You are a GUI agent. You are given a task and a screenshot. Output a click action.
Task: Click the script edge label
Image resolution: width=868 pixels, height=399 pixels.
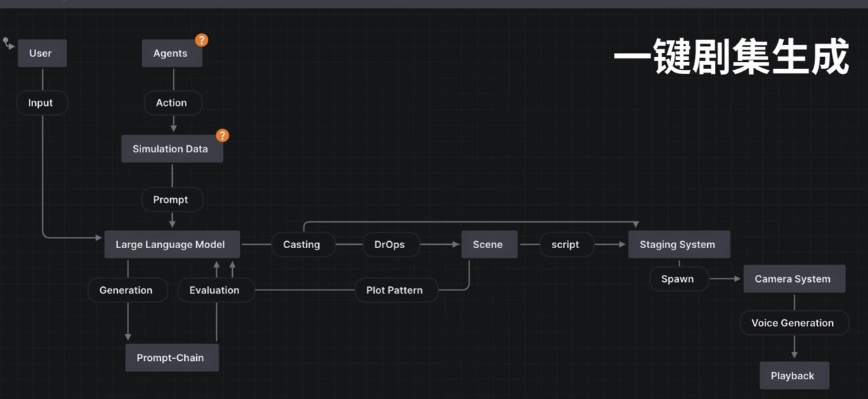tap(567, 245)
